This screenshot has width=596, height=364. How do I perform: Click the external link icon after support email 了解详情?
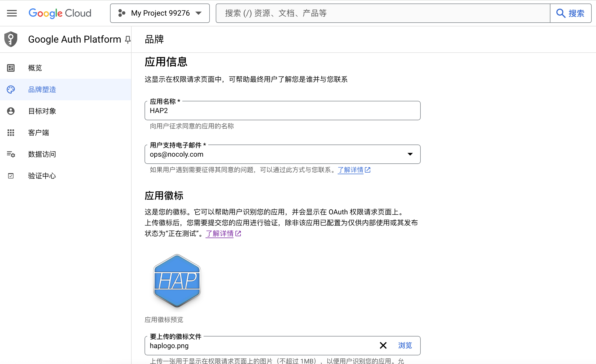(x=368, y=170)
